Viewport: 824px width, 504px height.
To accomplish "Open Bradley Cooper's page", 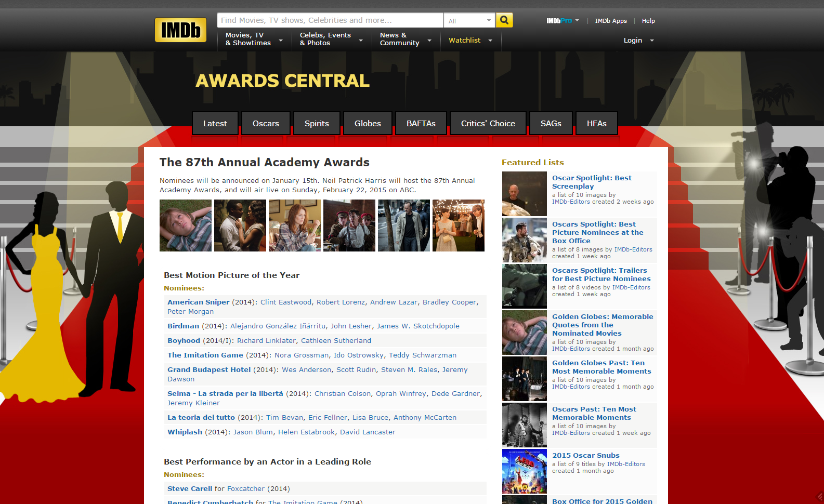I will pos(449,302).
